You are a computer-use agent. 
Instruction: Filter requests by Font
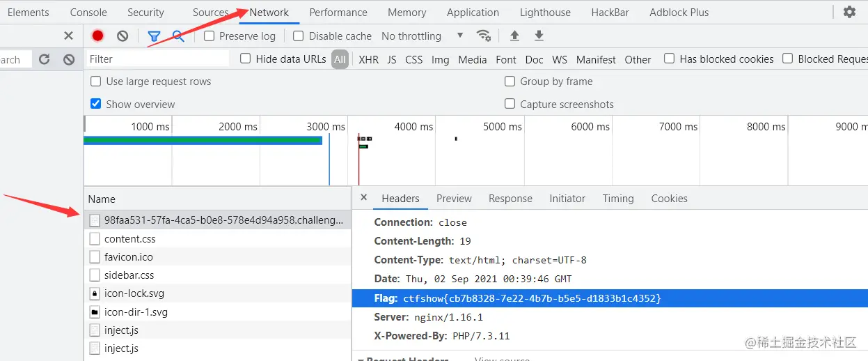(x=506, y=59)
